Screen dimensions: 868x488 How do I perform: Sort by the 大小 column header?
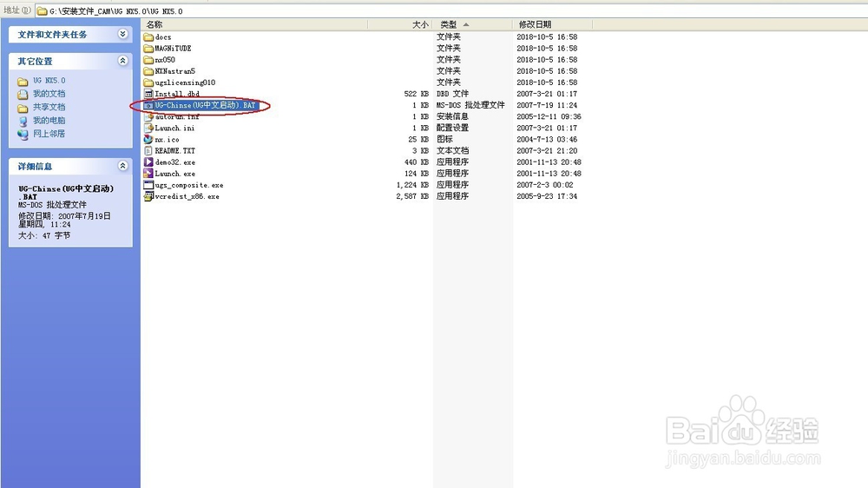click(400, 24)
